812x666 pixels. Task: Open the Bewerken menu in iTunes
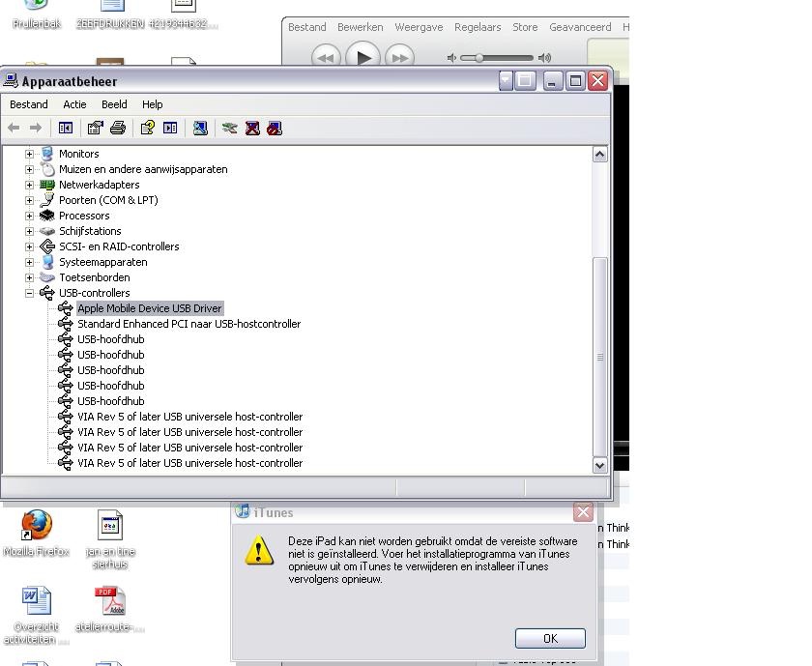tap(361, 27)
